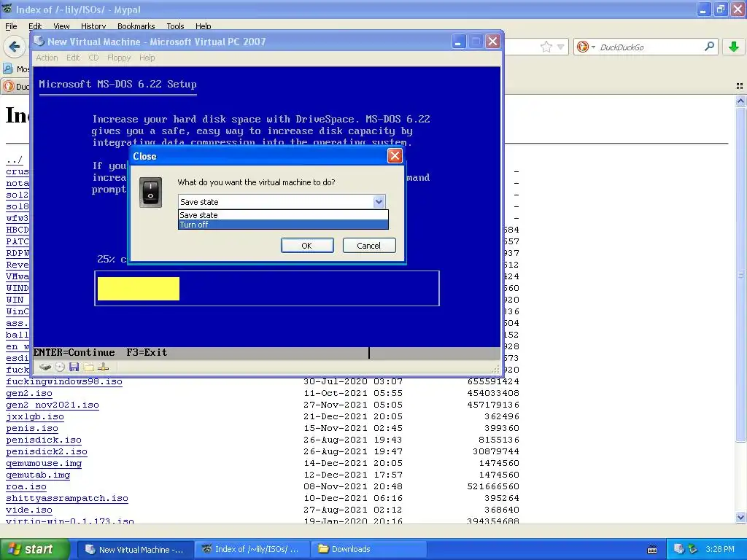Open the jxxlgb.iso link
747x560 pixels.
point(35,416)
